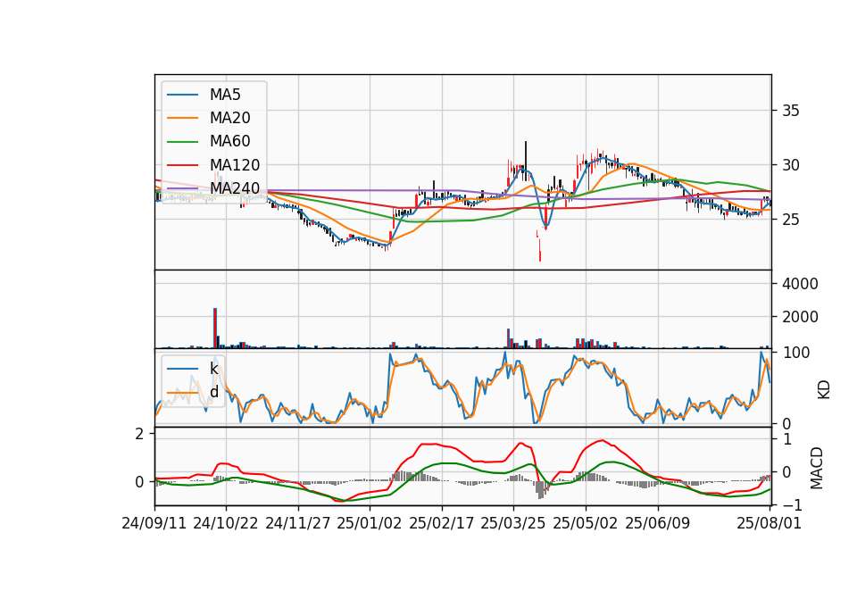The height and width of the screenshot is (616, 857).
Task: Click the 25/06/09 date axis label
Action: pos(658,524)
